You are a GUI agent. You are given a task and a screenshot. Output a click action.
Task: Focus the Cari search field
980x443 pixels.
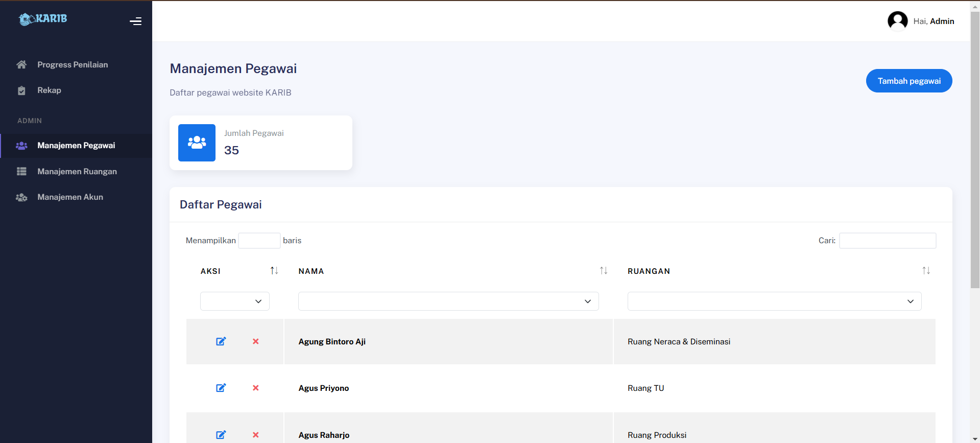pos(887,241)
